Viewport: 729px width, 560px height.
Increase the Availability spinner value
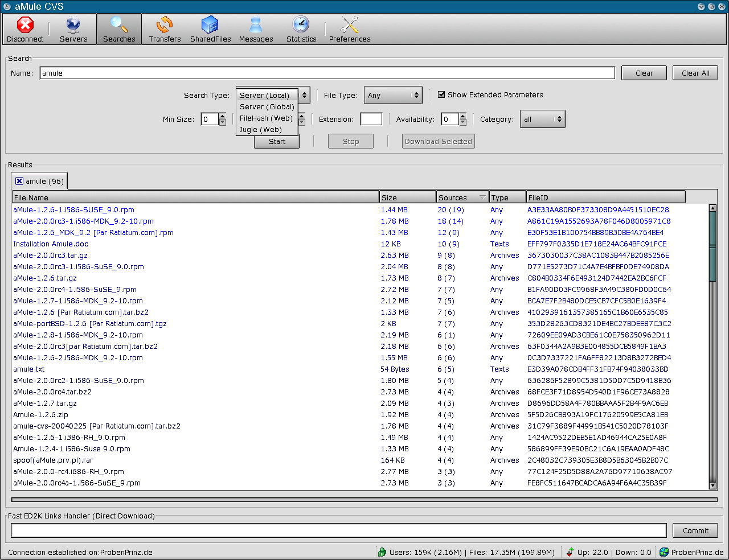pos(463,117)
